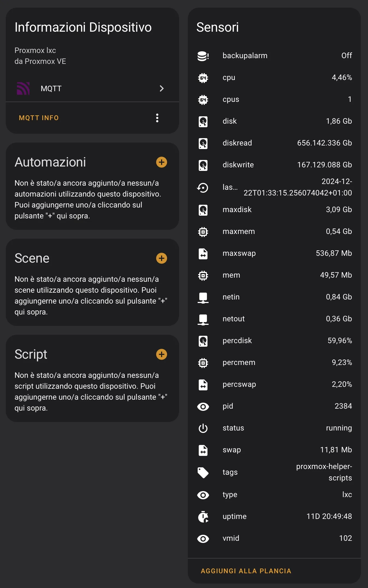Open the percdisk sensor row
Viewport: 368px width, 588px height.
click(x=274, y=341)
